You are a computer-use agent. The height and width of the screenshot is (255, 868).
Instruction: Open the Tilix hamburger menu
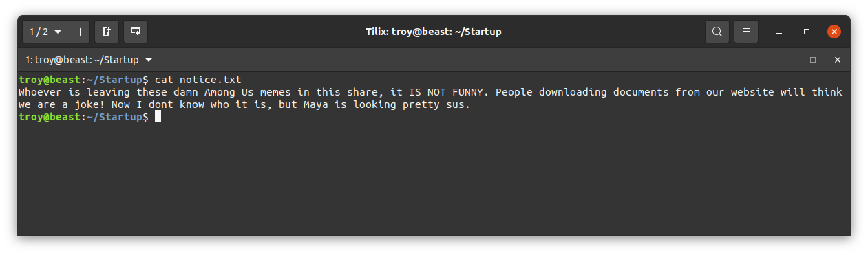746,32
